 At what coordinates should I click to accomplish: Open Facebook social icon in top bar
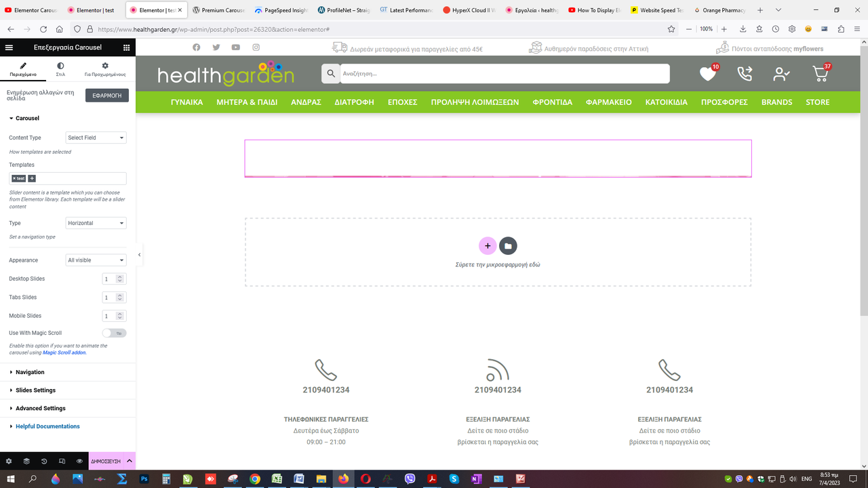197,47
